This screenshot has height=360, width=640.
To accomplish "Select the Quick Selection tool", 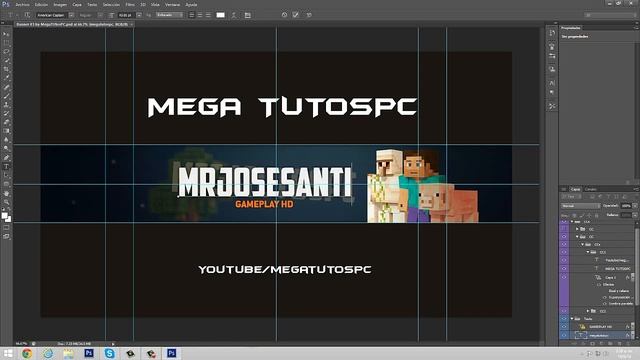I will coord(6,60).
